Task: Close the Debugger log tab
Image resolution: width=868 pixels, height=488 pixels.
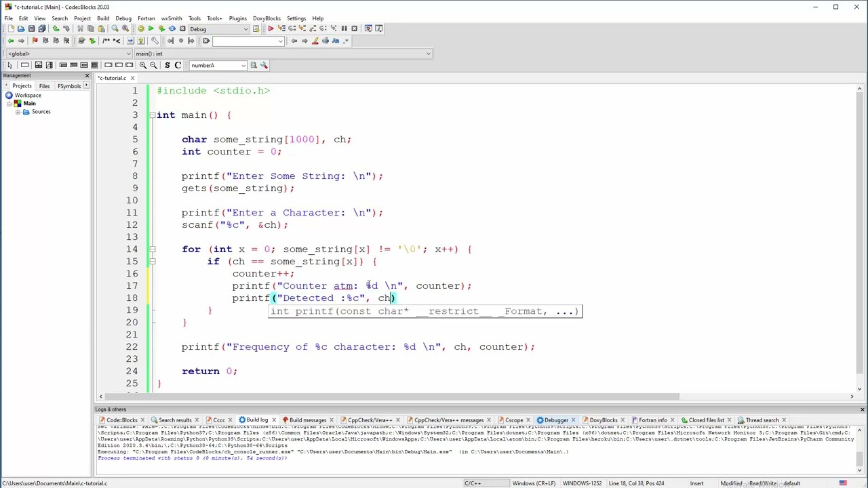Action: coord(573,420)
